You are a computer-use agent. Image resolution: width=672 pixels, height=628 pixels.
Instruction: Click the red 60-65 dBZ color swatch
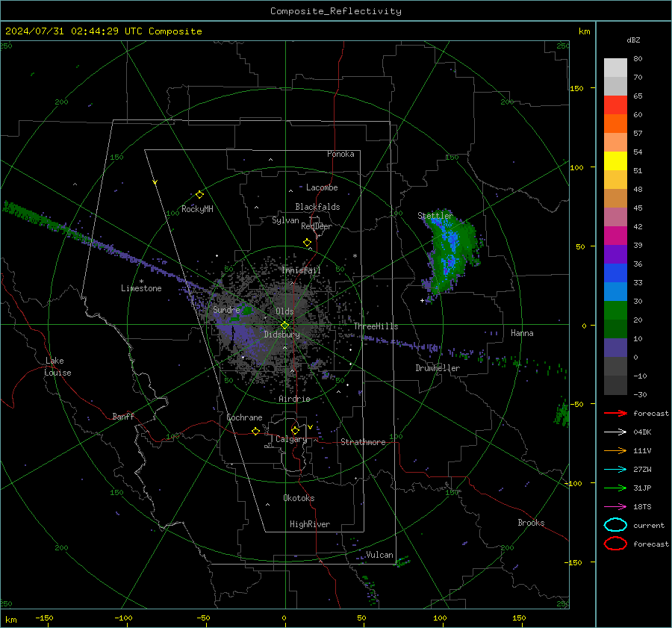(x=615, y=105)
